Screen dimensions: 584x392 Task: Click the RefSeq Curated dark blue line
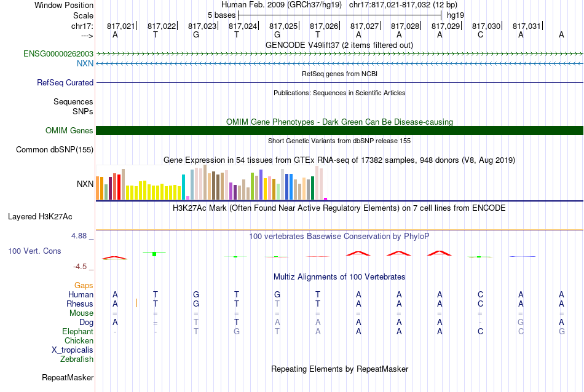click(x=339, y=83)
